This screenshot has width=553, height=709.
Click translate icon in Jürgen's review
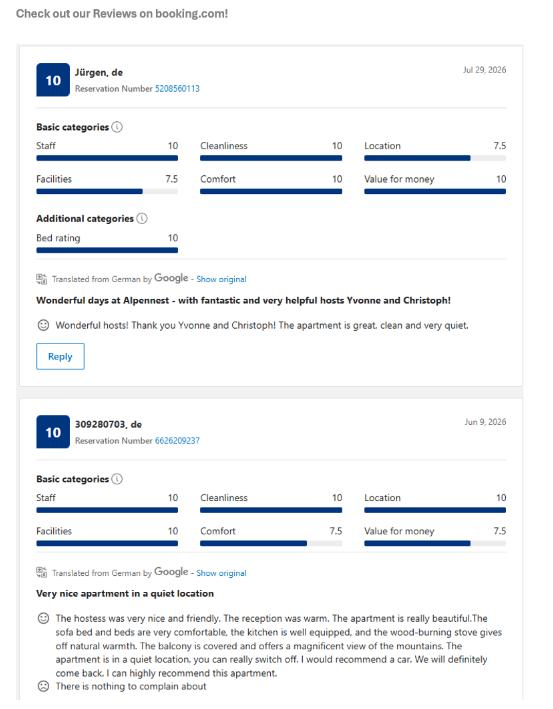(42, 279)
